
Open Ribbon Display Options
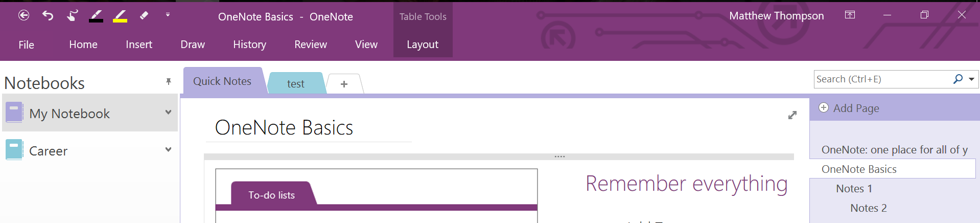850,15
